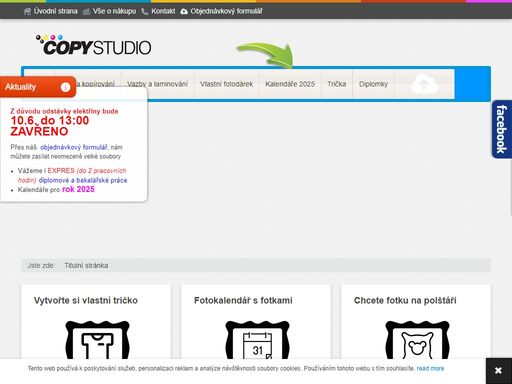The width and height of the screenshot is (512, 384).
Task: Open Vše o nákupu link
Action: pos(114,11)
